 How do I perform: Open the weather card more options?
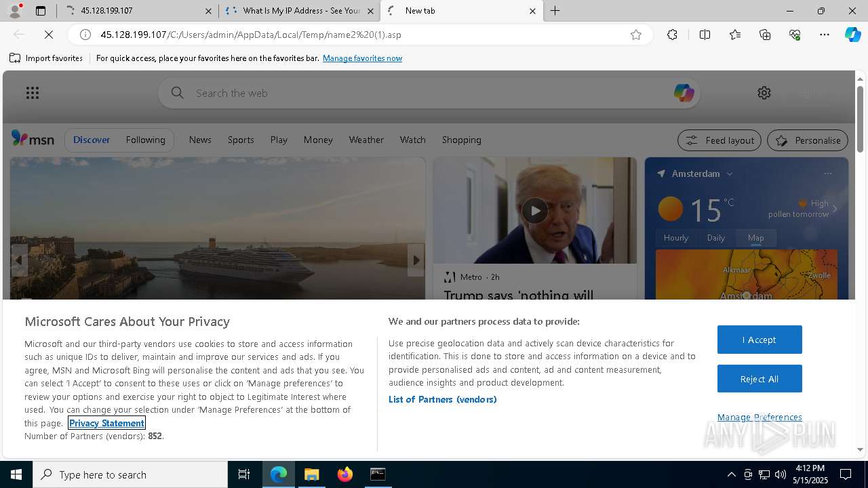828,174
